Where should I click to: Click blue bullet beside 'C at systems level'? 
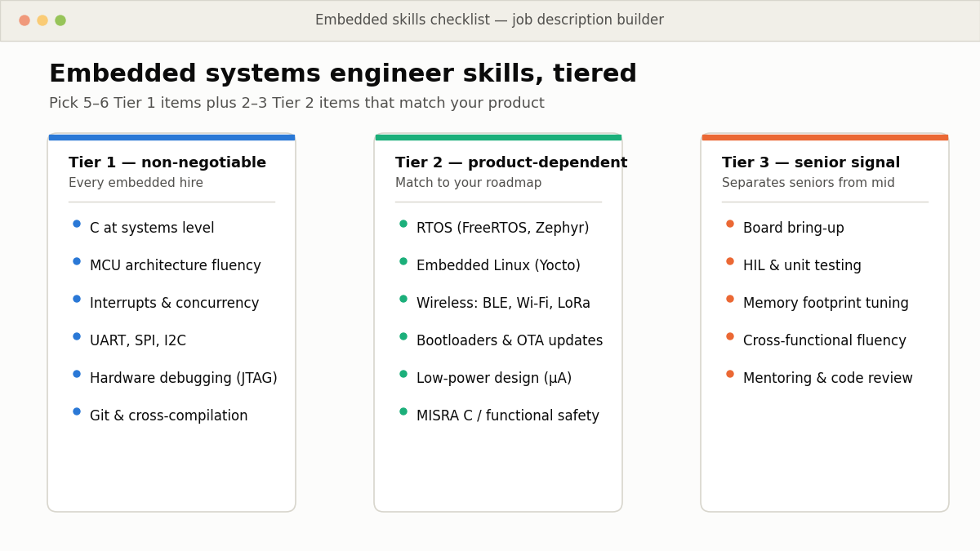[77, 224]
